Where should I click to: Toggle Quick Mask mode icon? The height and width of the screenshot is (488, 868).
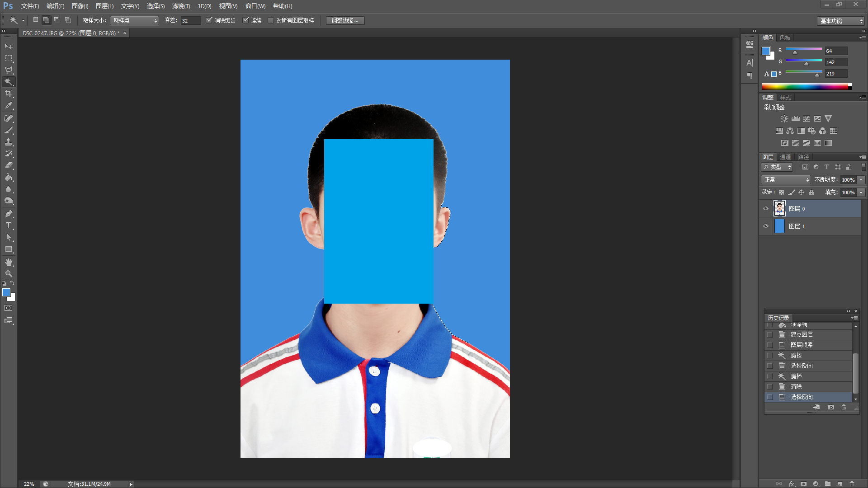(x=9, y=308)
